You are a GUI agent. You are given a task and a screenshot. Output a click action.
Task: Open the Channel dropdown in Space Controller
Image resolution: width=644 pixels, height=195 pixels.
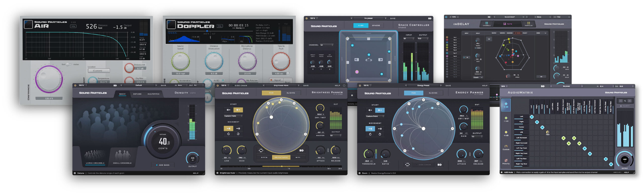click(x=327, y=45)
